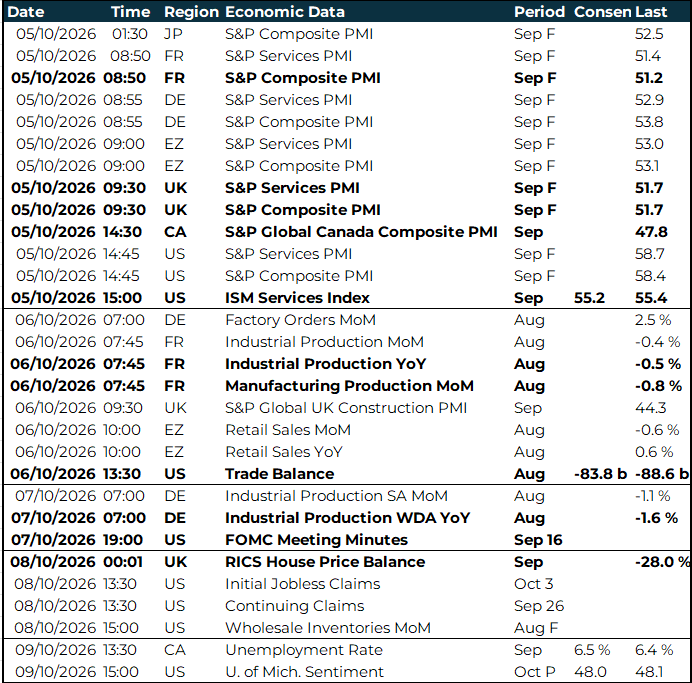692x683 pixels.
Task: Click last value '53.1' for EZ composite
Action: [647, 166]
